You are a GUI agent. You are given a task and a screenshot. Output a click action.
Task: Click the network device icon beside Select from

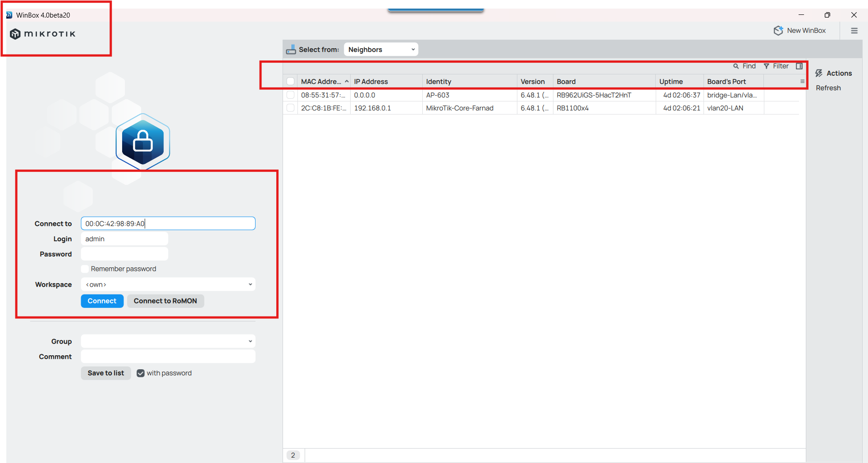(x=291, y=49)
